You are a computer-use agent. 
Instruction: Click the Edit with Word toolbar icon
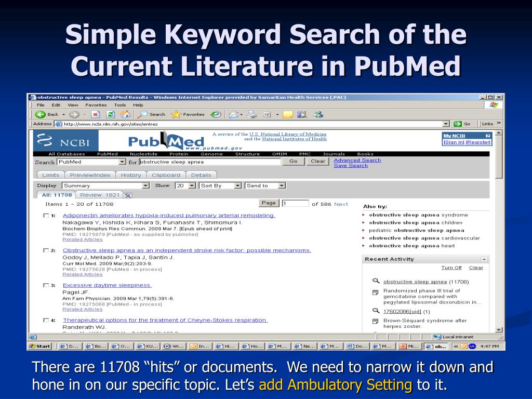point(267,115)
